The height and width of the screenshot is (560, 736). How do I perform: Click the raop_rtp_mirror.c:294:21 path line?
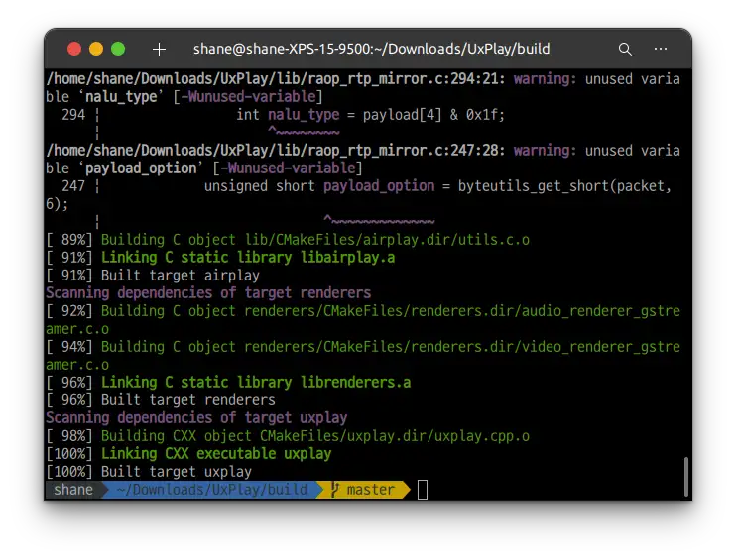coord(275,78)
